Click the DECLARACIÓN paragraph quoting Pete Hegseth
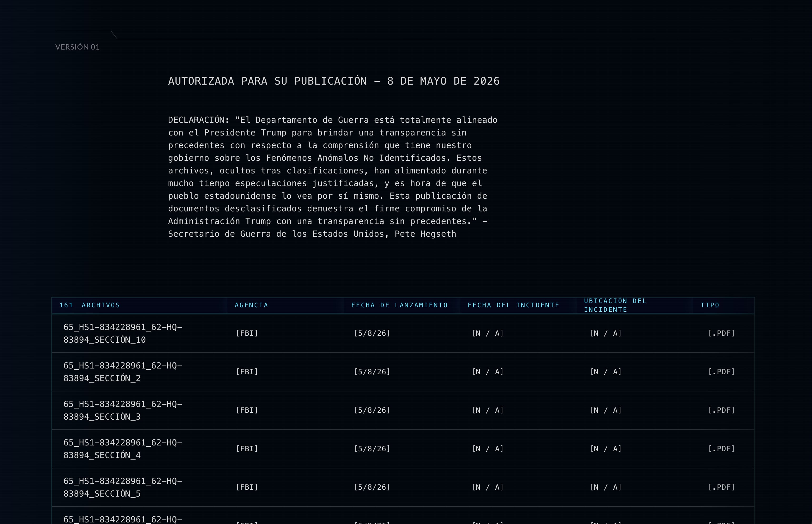 click(x=333, y=177)
